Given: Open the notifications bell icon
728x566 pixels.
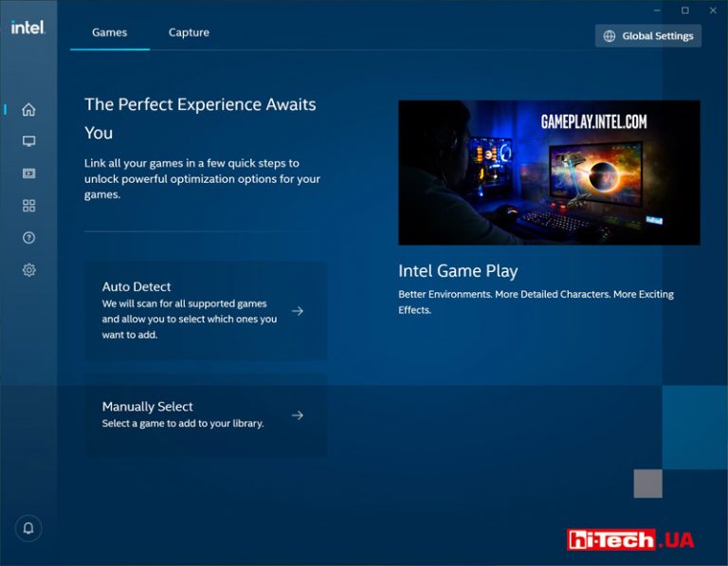Looking at the screenshot, I should (28, 528).
